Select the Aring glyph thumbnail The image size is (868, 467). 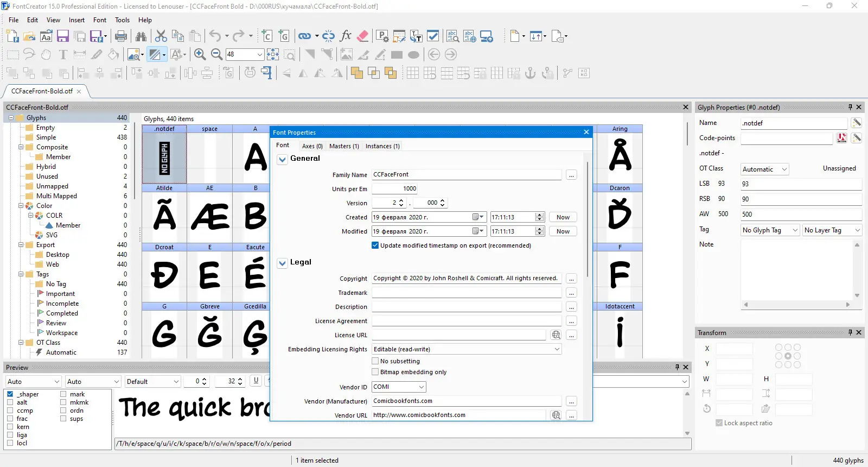click(620, 154)
